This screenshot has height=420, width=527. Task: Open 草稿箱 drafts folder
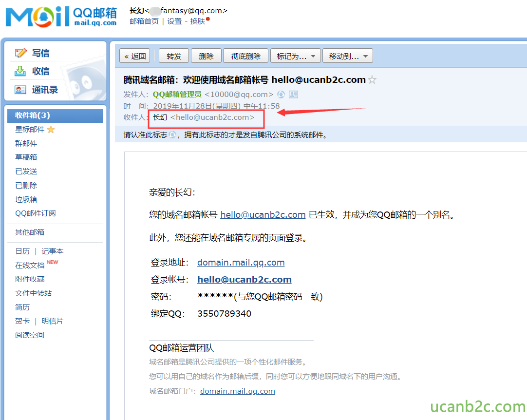coord(26,157)
